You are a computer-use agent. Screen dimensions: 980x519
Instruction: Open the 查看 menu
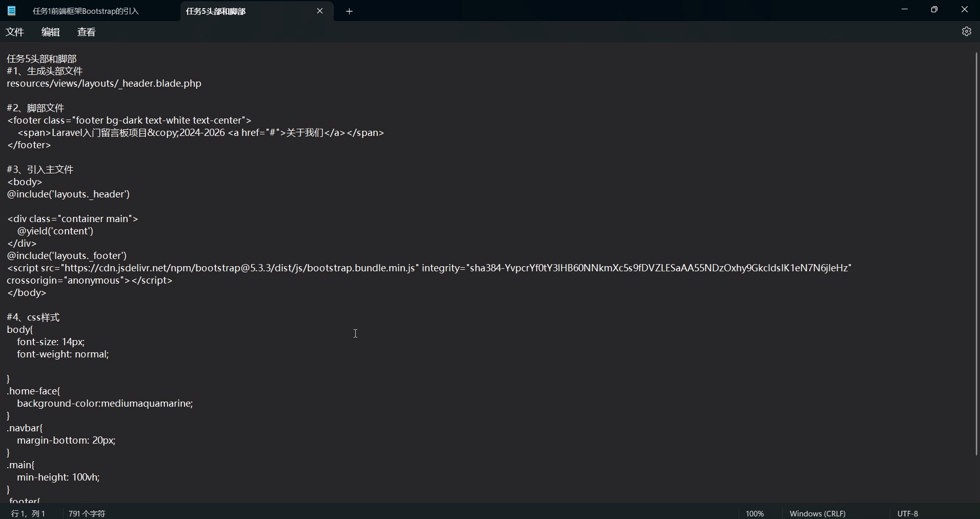(86, 31)
